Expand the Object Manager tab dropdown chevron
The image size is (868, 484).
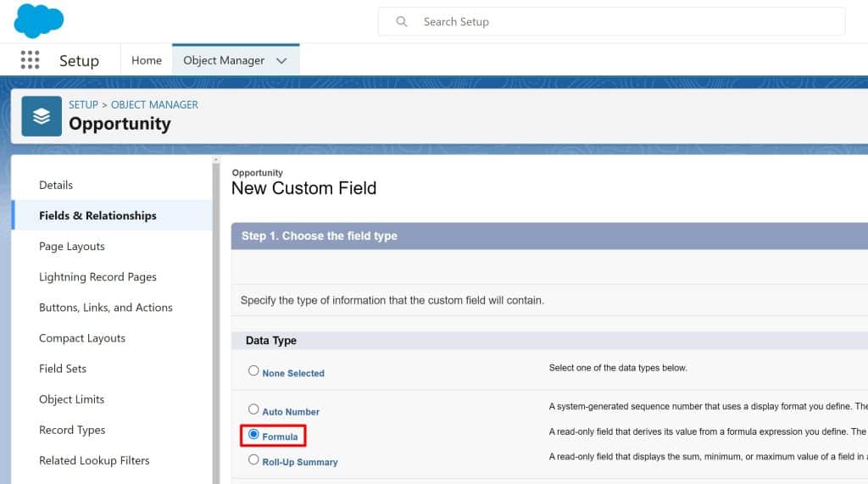click(282, 61)
